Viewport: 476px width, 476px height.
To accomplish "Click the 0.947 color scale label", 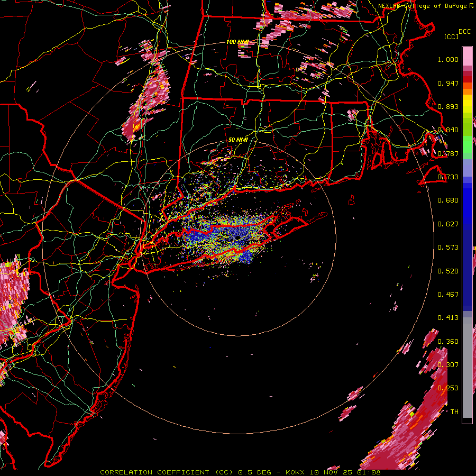I will tap(448, 83).
